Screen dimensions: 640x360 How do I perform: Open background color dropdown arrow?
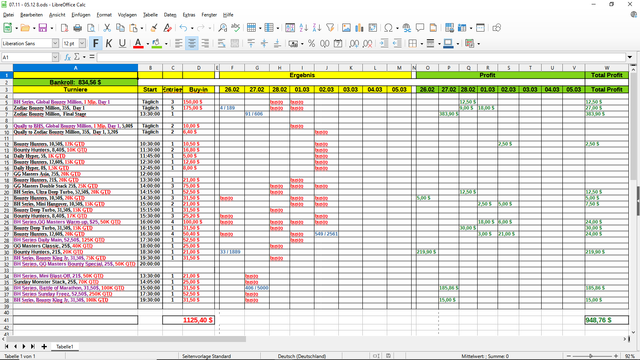166,44
